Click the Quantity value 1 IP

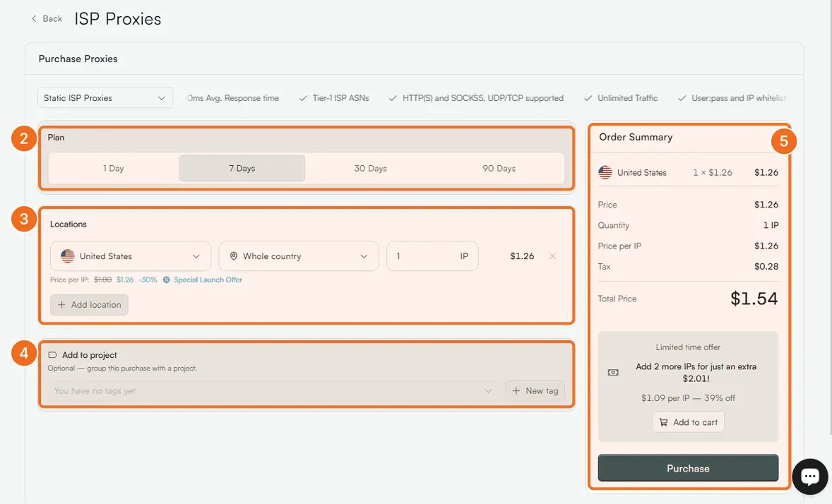click(x=771, y=225)
